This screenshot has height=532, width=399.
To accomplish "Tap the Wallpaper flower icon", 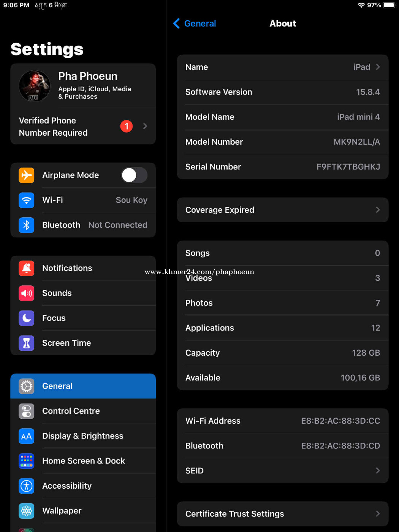I will click(27, 511).
